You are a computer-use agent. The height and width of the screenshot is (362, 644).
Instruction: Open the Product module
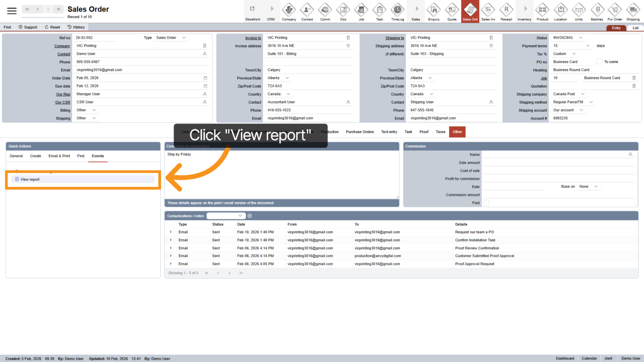(x=542, y=11)
